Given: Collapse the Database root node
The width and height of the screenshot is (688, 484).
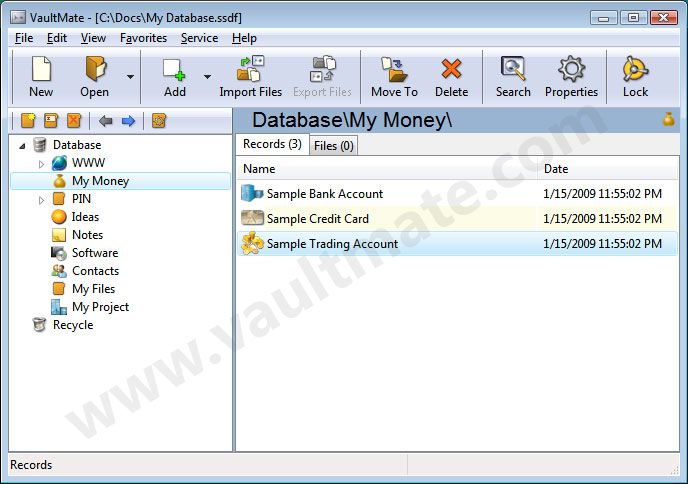Looking at the screenshot, I should click(22, 145).
